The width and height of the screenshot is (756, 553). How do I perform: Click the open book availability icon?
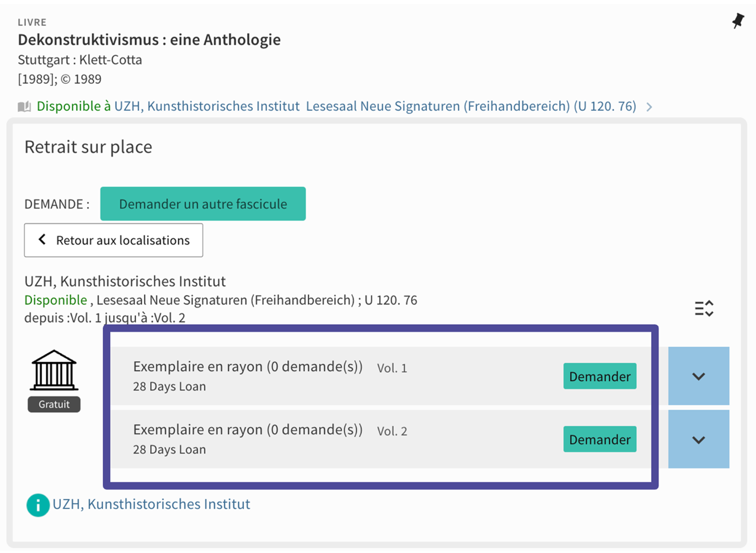(24, 106)
